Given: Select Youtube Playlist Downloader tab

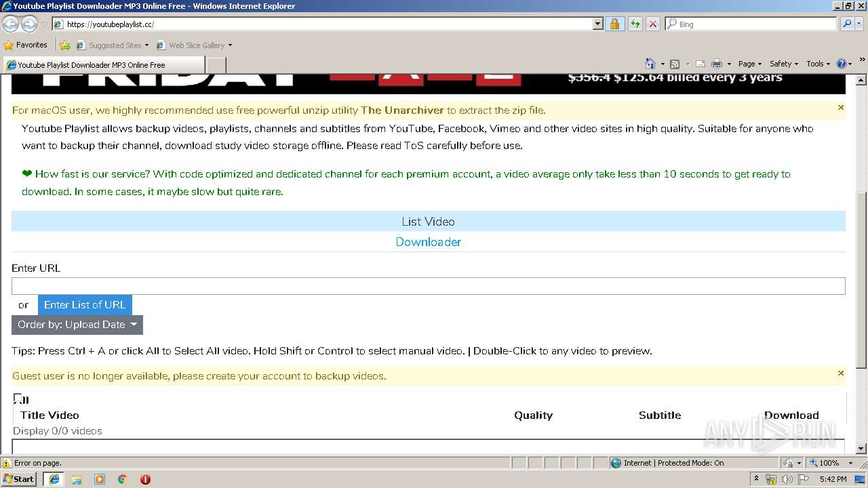Looking at the screenshot, I should click(103, 65).
